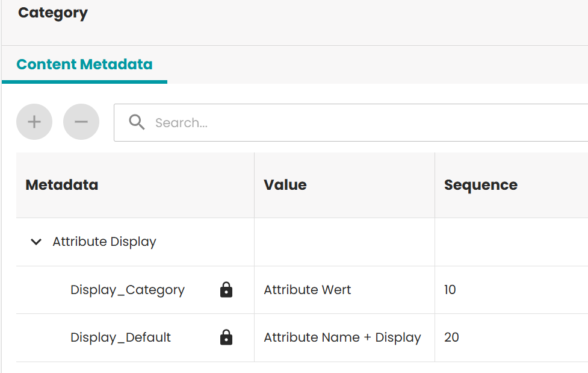Viewport: 588px width, 373px height.
Task: Select the Attribute Wert value cell
Action: click(x=307, y=290)
